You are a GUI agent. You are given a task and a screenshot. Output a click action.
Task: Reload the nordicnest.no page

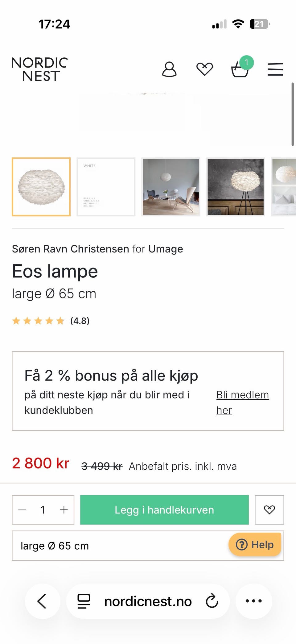(x=212, y=601)
